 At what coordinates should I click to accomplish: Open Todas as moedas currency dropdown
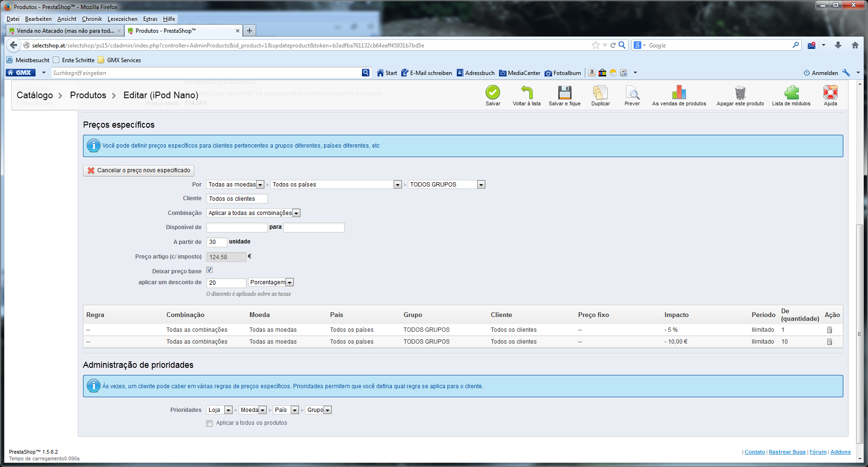235,185
